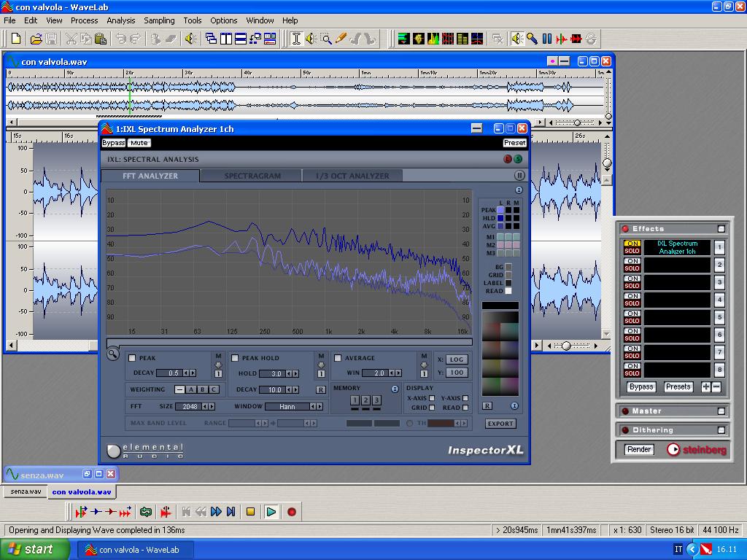Toggle the GRID display checkbox
This screenshot has height=560, width=747.
pos(432,408)
